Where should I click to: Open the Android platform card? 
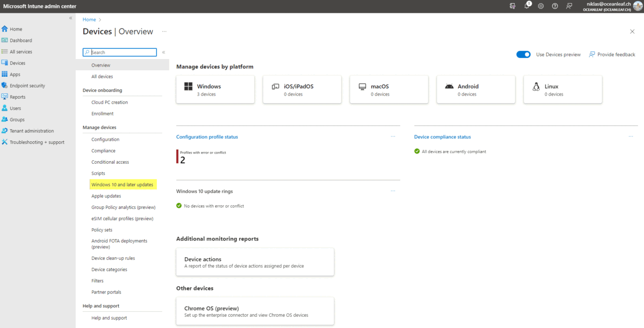tap(476, 89)
